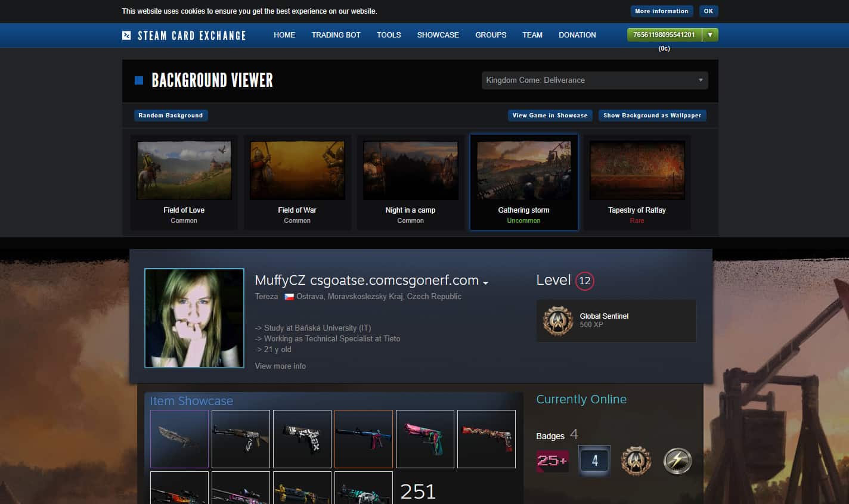The image size is (849, 504).
Task: Open the first item in second showcase row
Action: [179, 488]
